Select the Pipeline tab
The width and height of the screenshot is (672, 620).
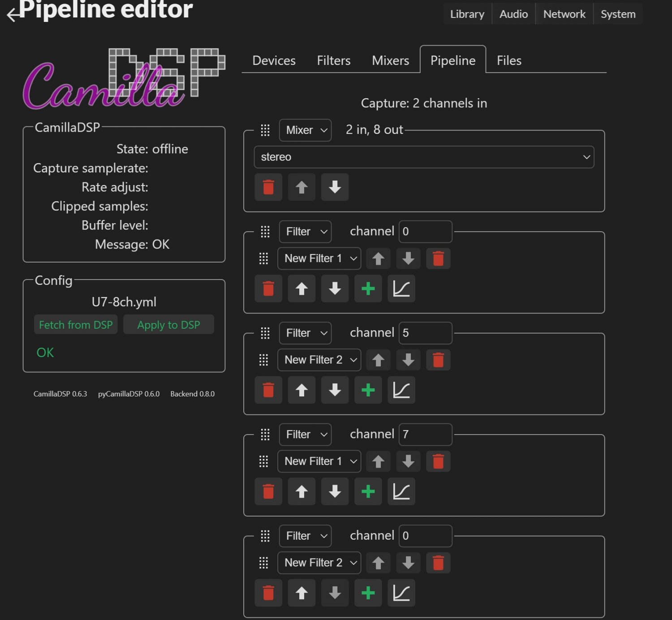[453, 60]
